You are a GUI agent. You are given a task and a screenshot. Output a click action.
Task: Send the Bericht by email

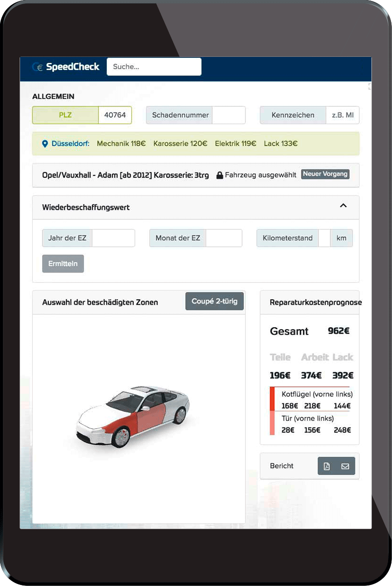[x=345, y=466]
